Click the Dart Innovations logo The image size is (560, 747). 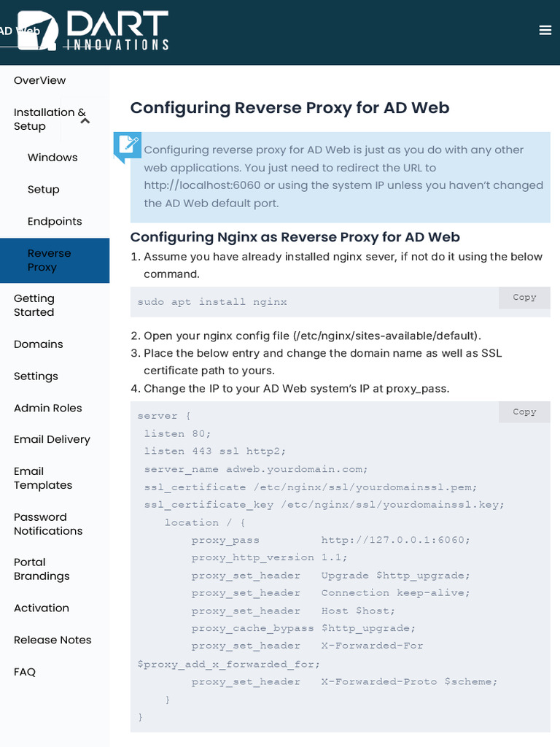93,31
